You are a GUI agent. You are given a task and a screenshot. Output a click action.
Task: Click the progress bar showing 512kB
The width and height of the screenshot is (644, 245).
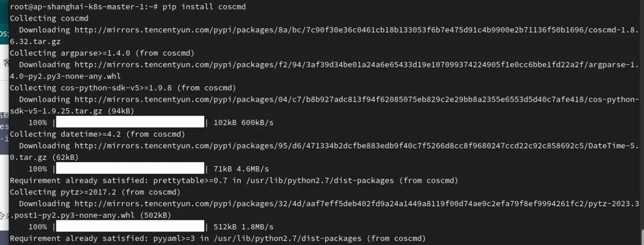tap(130, 227)
